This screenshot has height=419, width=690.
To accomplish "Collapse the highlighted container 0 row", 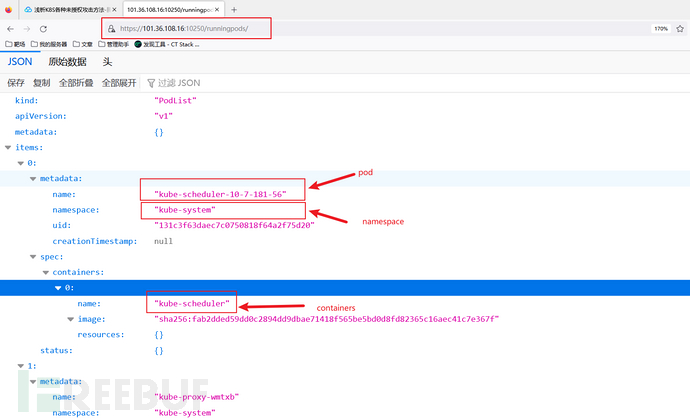I will tap(57, 287).
